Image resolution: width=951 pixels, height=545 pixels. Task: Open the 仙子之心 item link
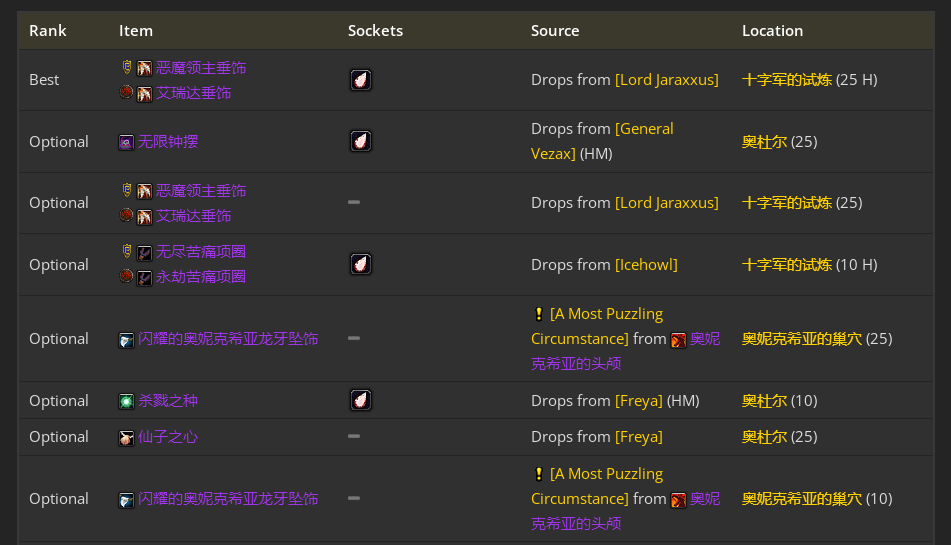pos(168,437)
